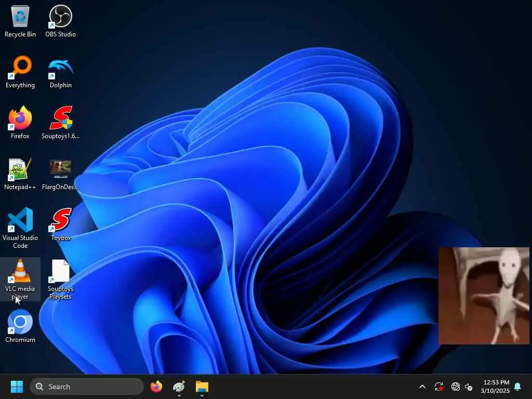Screen dimensions: 532x399
Task: Open File Explorer from the taskbar
Action: [202, 387]
